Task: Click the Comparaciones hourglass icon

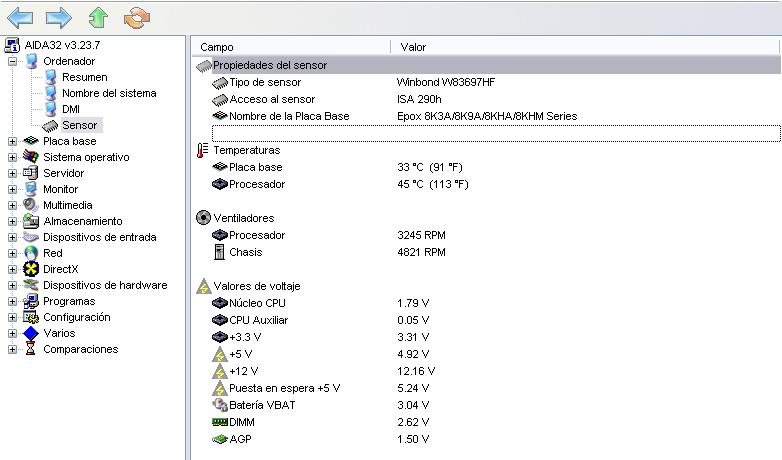Action: (x=31, y=349)
